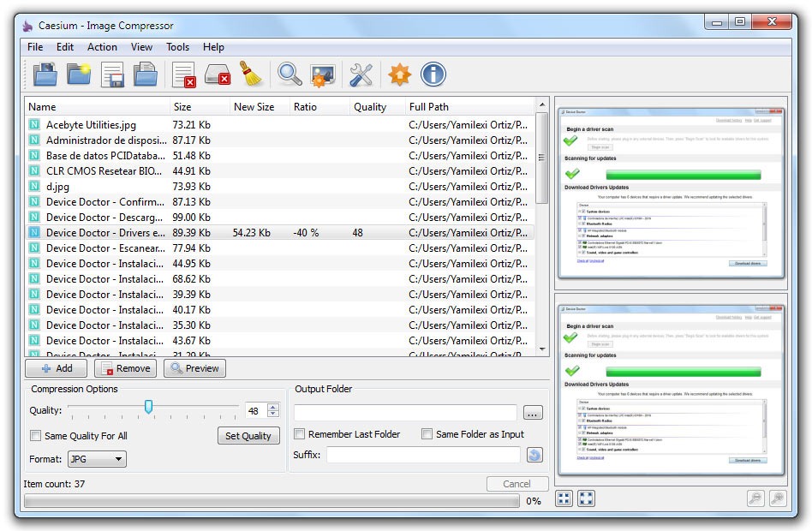Click the Add Folder toolbar icon

[x=79, y=74]
